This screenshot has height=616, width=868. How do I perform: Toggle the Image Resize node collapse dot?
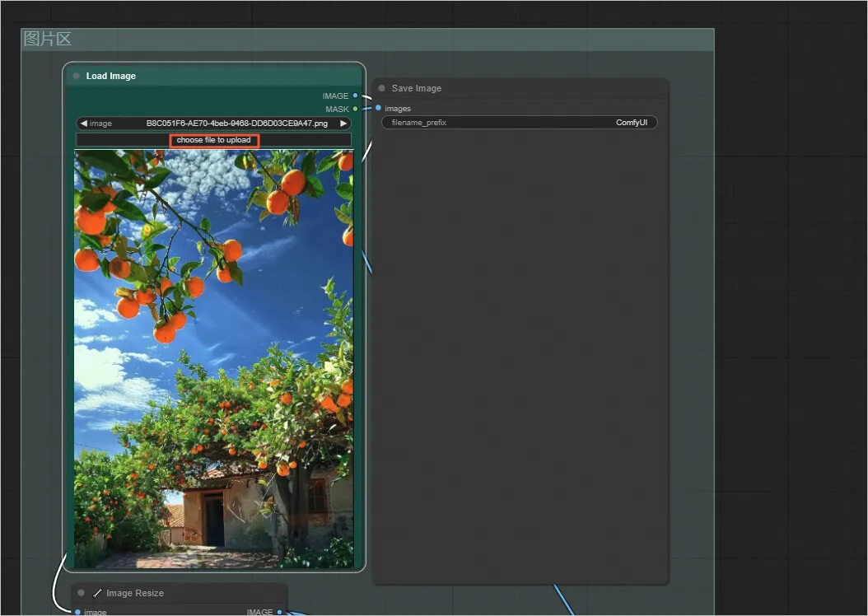[81, 593]
